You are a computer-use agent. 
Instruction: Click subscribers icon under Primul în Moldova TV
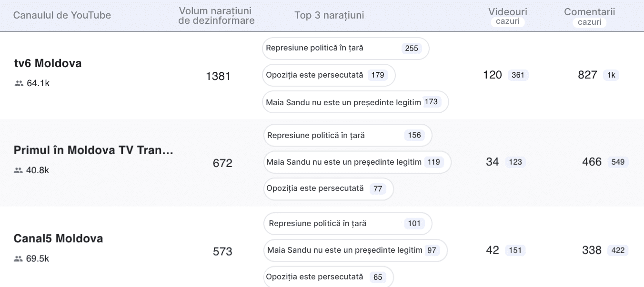coord(19,170)
